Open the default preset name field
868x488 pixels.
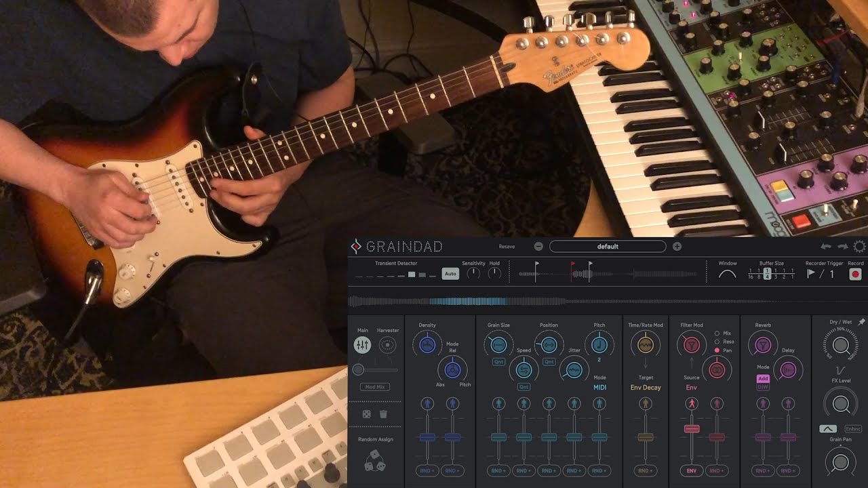click(x=608, y=247)
